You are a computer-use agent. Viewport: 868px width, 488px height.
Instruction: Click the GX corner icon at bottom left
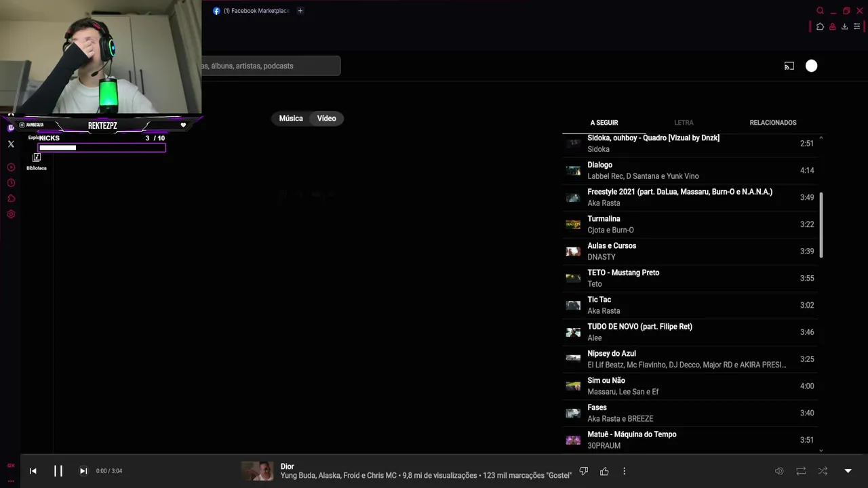(x=11, y=466)
